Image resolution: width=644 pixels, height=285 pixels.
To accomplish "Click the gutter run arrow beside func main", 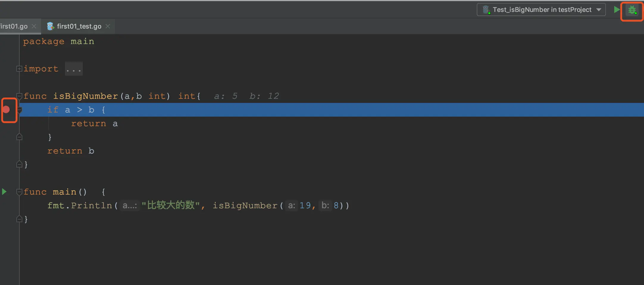I will tap(4, 192).
